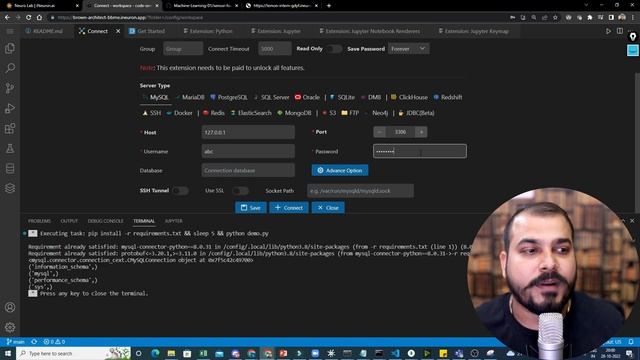Reload the browser page

[28, 18]
